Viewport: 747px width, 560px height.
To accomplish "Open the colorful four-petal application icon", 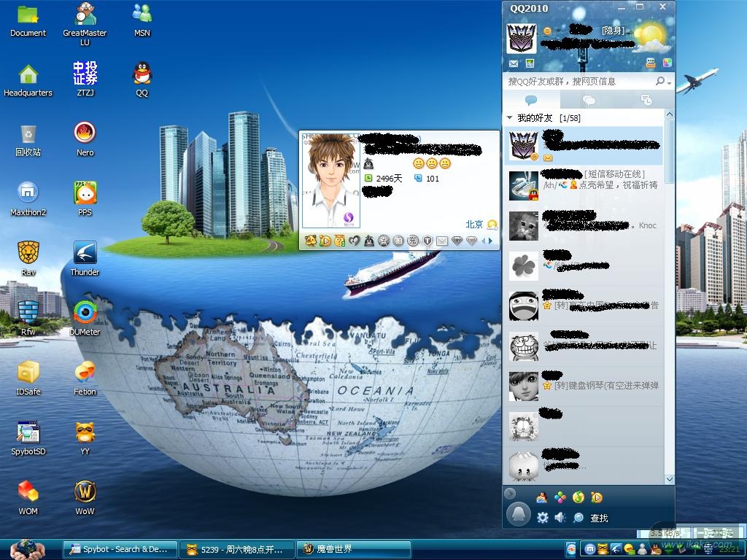I will coord(560,497).
